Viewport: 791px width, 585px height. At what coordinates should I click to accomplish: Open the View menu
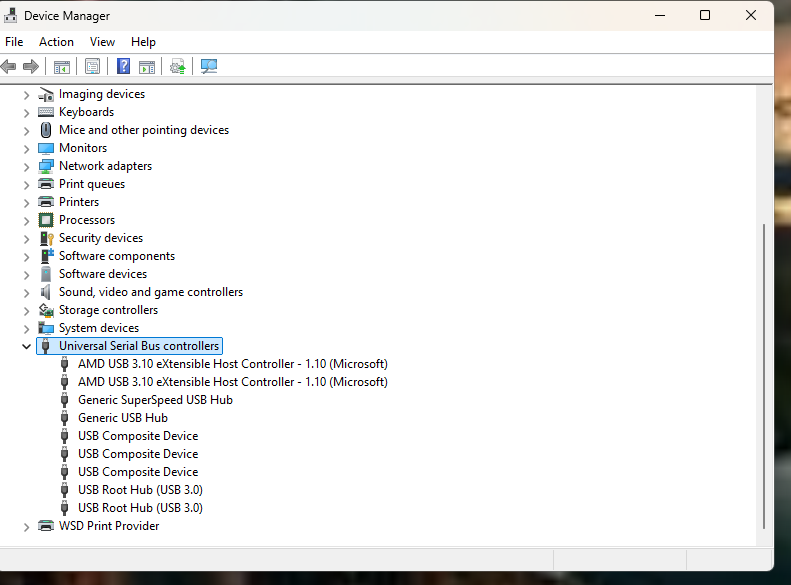(x=102, y=42)
